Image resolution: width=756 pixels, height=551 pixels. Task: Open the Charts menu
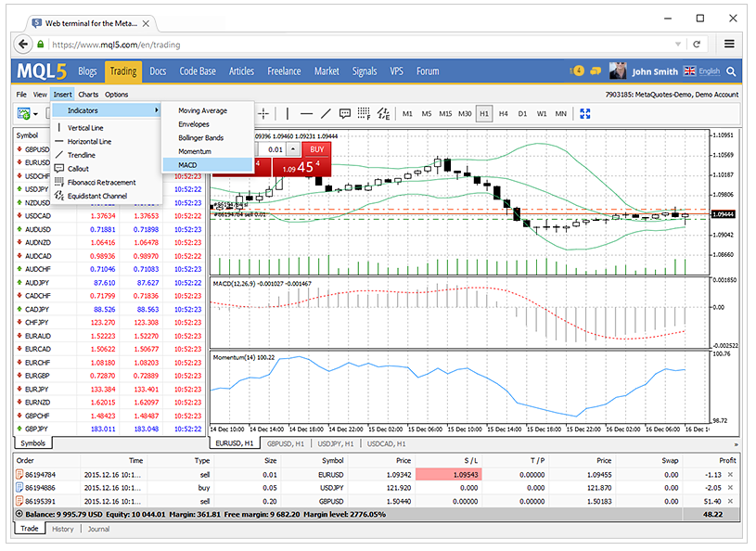click(x=88, y=95)
